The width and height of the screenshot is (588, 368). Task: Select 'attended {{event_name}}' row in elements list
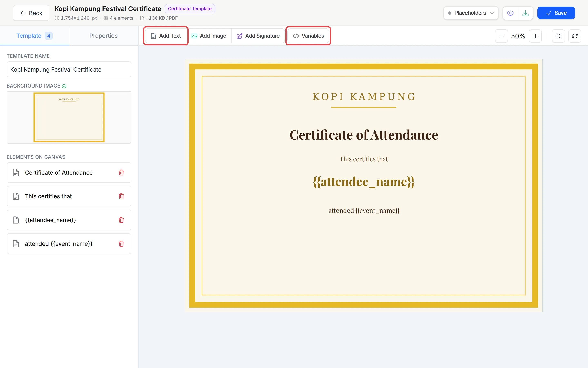(69, 244)
